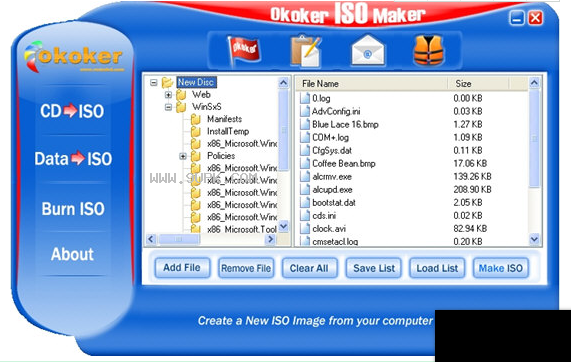Click the Remove File button

[x=246, y=268]
